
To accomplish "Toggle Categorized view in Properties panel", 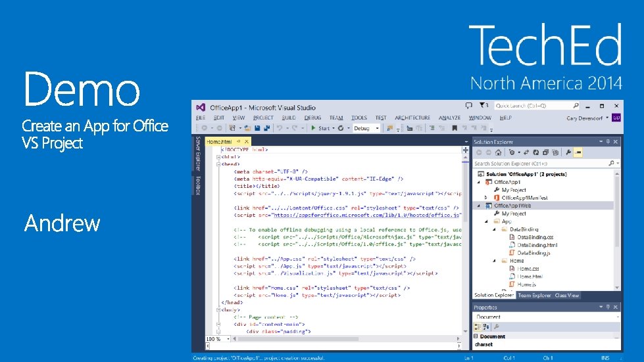I will tap(478, 327).
